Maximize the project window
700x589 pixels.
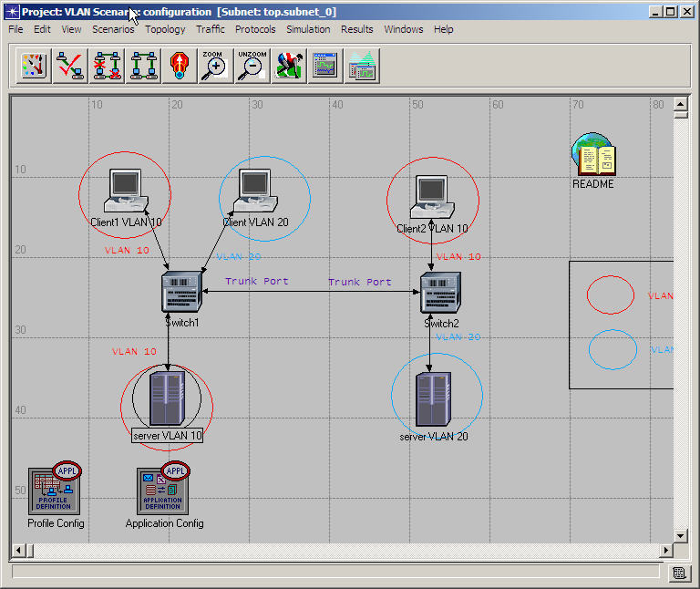click(x=671, y=12)
